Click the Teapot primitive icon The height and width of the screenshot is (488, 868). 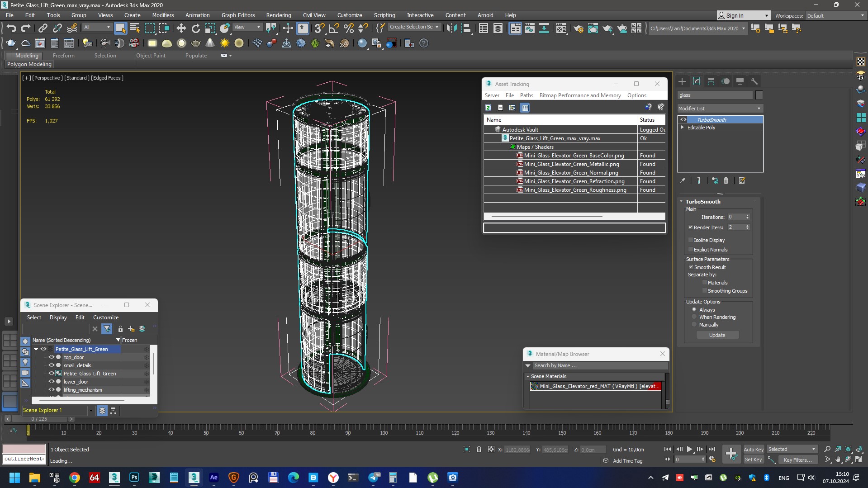pos(195,43)
